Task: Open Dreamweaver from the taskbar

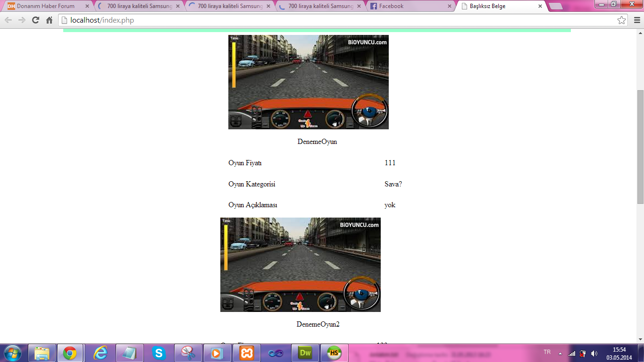Action: (x=305, y=353)
